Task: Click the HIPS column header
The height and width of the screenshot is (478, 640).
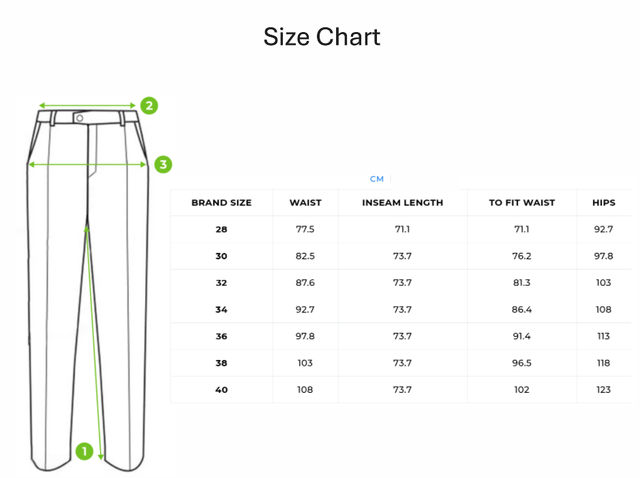Action: [603, 202]
